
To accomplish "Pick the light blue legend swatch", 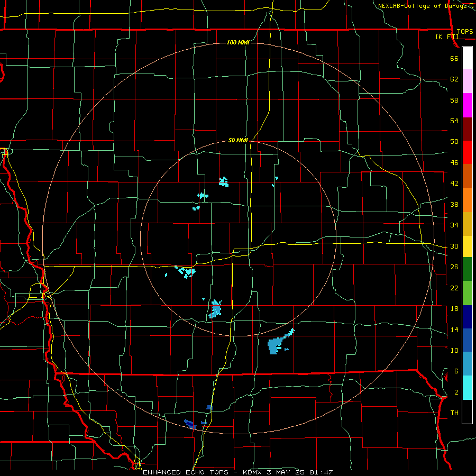I will (x=467, y=364).
